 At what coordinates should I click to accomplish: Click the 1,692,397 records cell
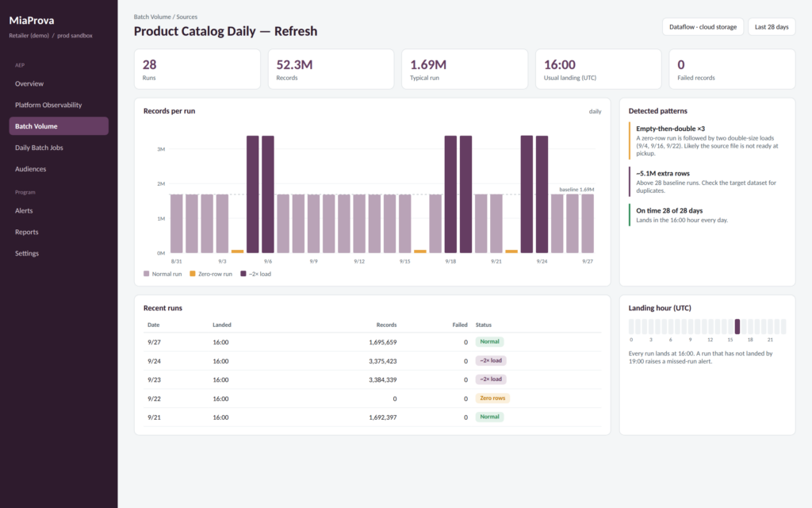(383, 418)
